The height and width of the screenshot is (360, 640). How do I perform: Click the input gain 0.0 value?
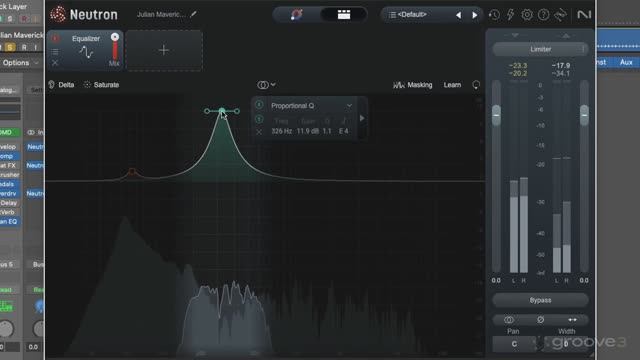[496, 280]
